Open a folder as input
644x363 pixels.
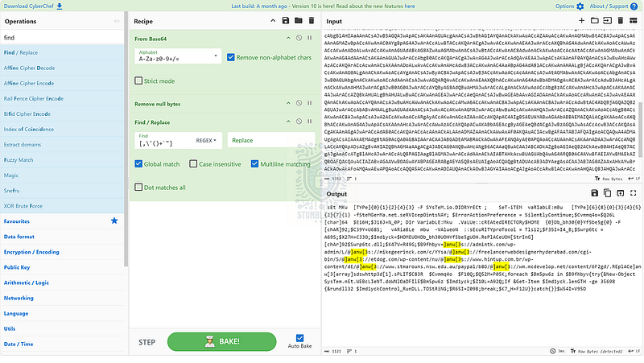[594, 21]
